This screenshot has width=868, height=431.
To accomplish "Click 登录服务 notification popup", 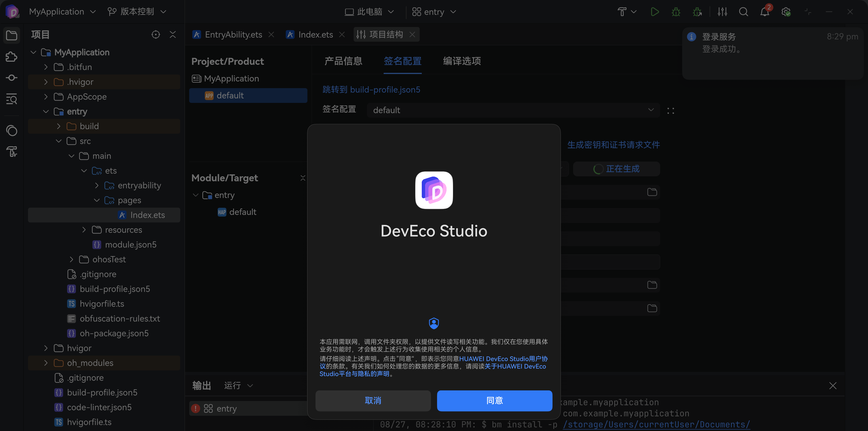I will coord(772,53).
